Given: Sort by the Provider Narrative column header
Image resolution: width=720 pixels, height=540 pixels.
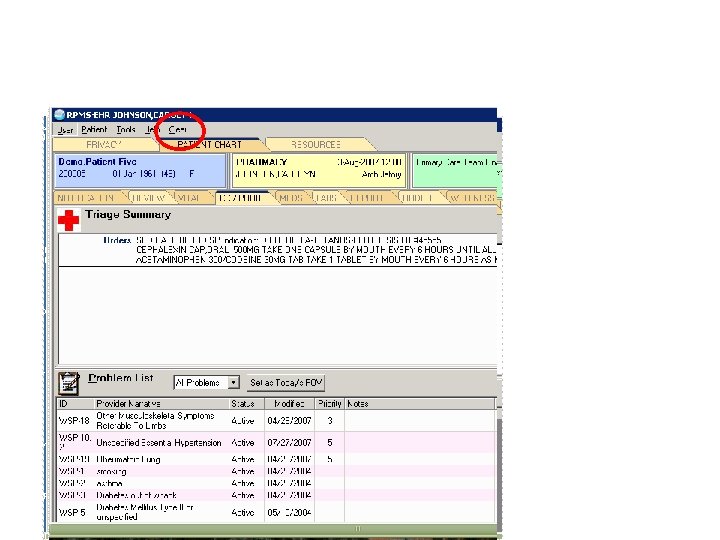Looking at the screenshot, I should coord(161,404).
